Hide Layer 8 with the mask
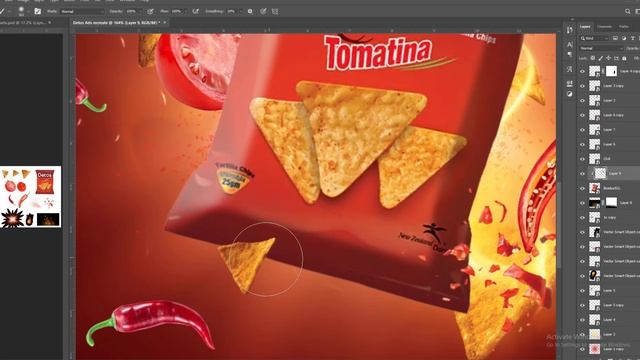The width and height of the screenshot is (640, 360). pyautogui.click(x=582, y=203)
